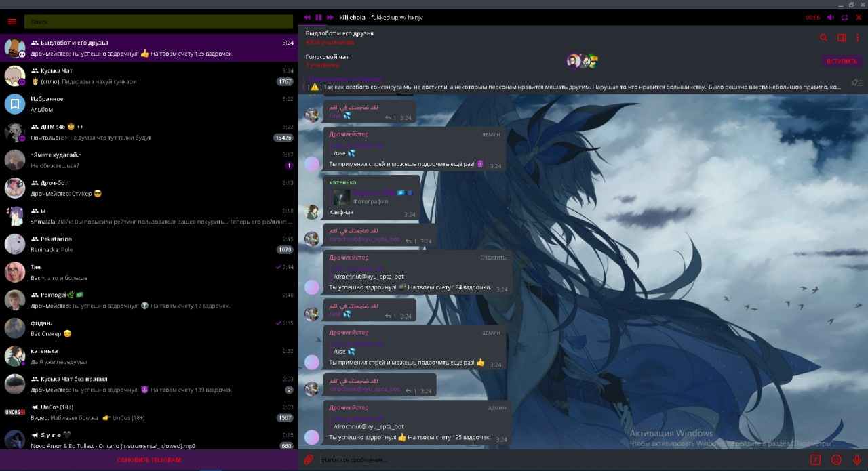Open the Кусько Чат conversation
Screen dimensions: 868x471
coord(149,76)
